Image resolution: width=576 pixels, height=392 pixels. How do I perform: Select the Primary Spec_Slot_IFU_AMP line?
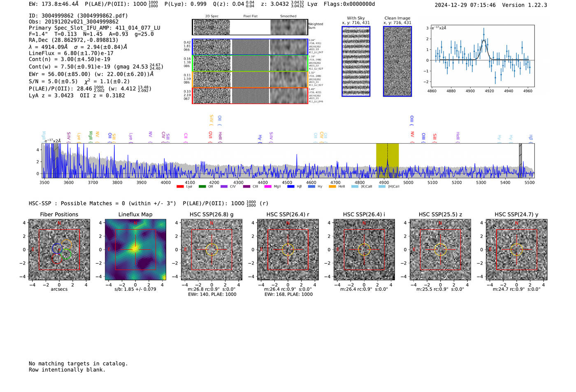tap(95, 28)
